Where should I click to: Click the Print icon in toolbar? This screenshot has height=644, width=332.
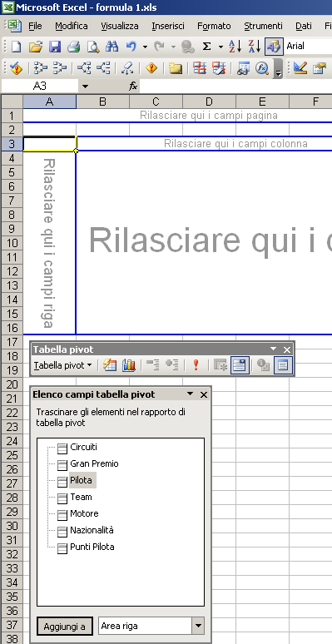[73, 47]
